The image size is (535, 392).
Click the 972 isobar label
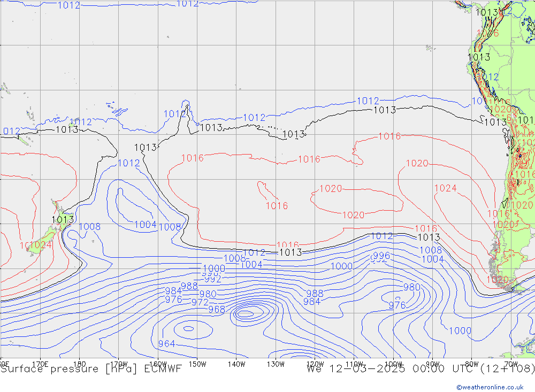click(200, 302)
